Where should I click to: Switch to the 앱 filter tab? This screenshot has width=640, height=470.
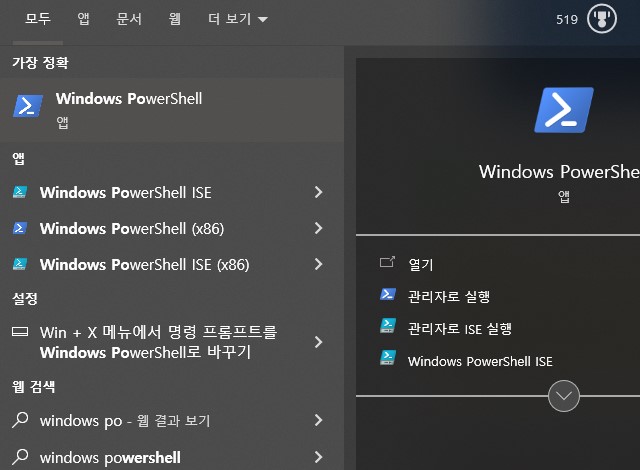(x=83, y=19)
